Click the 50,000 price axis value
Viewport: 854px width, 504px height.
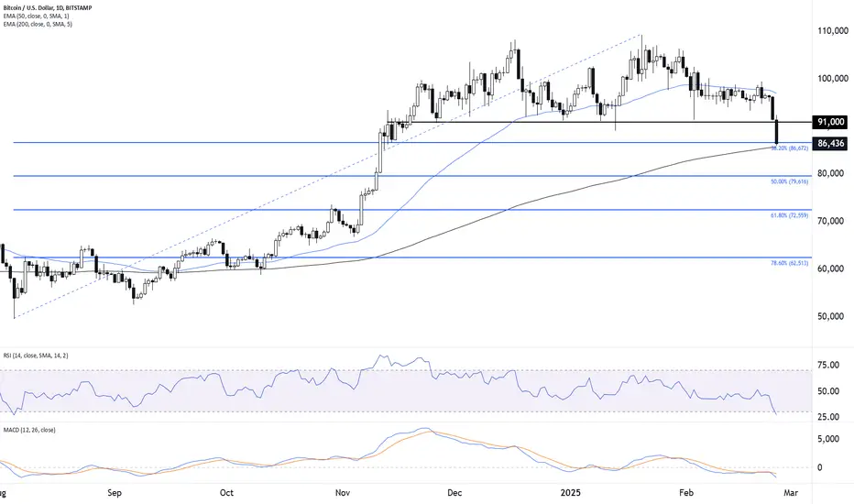point(830,316)
